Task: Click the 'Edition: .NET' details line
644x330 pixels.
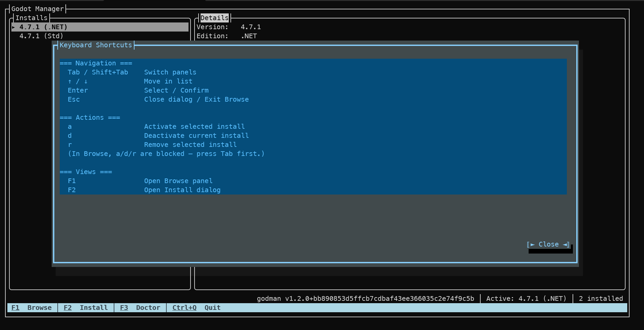Action: click(x=227, y=36)
